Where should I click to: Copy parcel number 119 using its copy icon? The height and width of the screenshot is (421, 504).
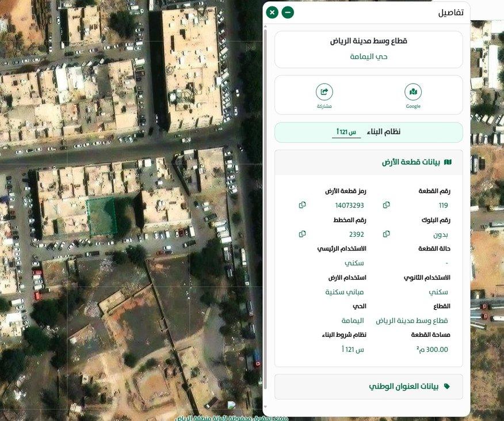coord(386,204)
